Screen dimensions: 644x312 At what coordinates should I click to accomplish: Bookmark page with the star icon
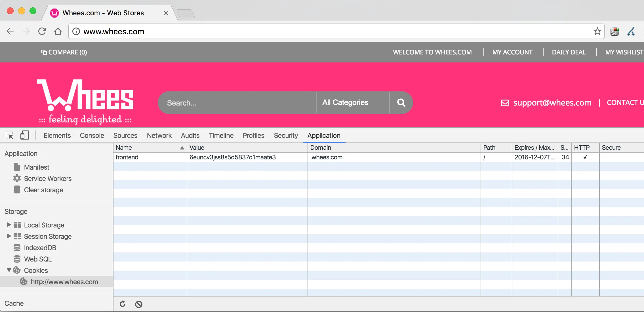[597, 31]
